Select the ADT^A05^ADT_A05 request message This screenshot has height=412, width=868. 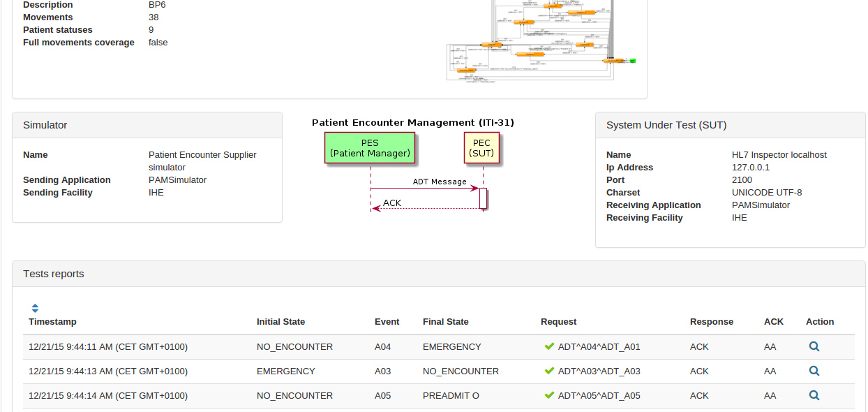pyautogui.click(x=599, y=396)
